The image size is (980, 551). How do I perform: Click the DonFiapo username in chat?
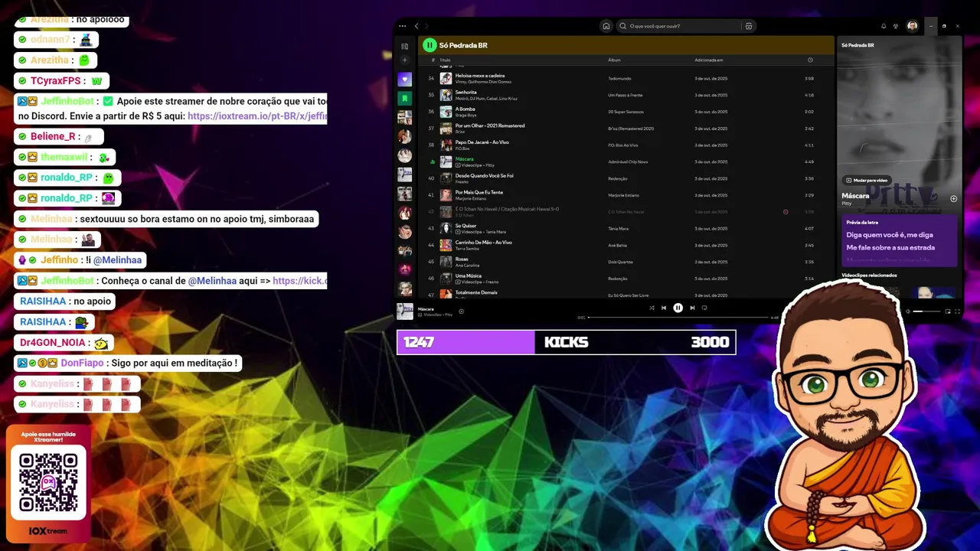coord(80,363)
